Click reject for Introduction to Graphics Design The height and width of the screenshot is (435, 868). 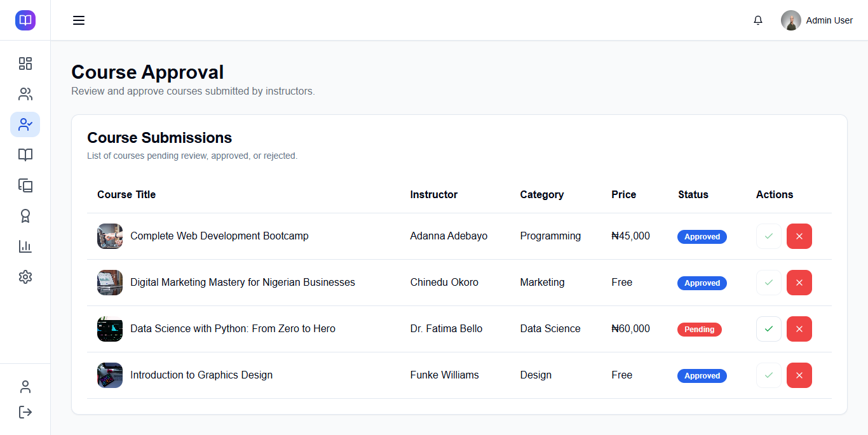[x=799, y=375]
